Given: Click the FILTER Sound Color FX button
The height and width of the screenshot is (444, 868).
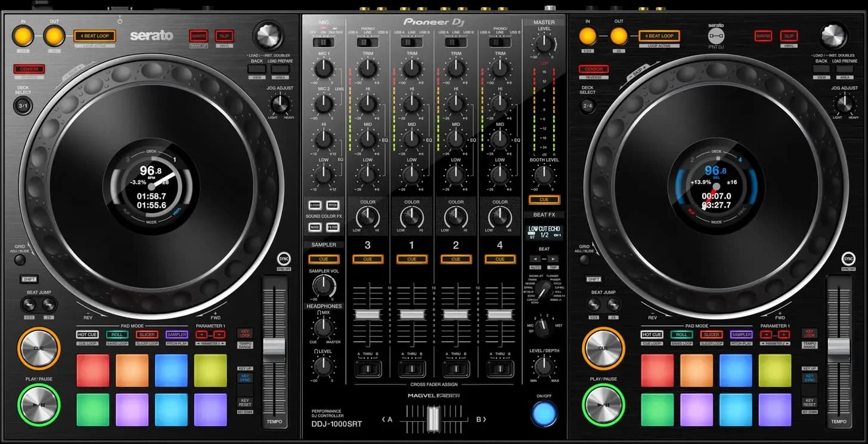Looking at the screenshot, I should (333, 227).
